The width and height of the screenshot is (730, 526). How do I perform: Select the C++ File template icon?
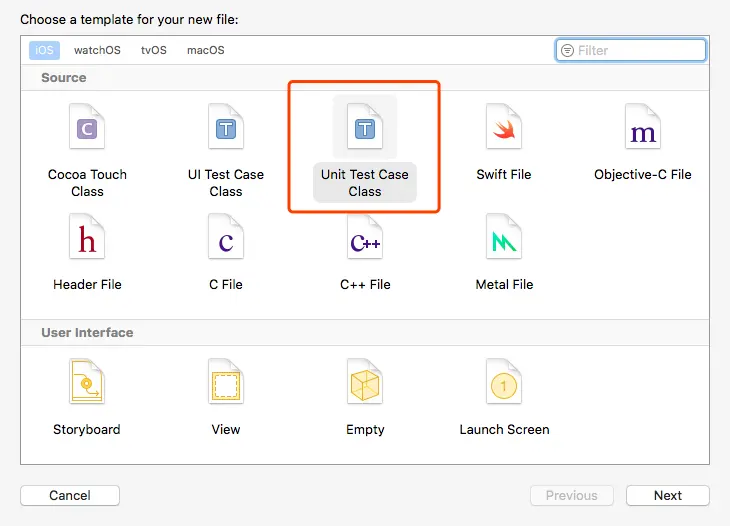pyautogui.click(x=365, y=240)
